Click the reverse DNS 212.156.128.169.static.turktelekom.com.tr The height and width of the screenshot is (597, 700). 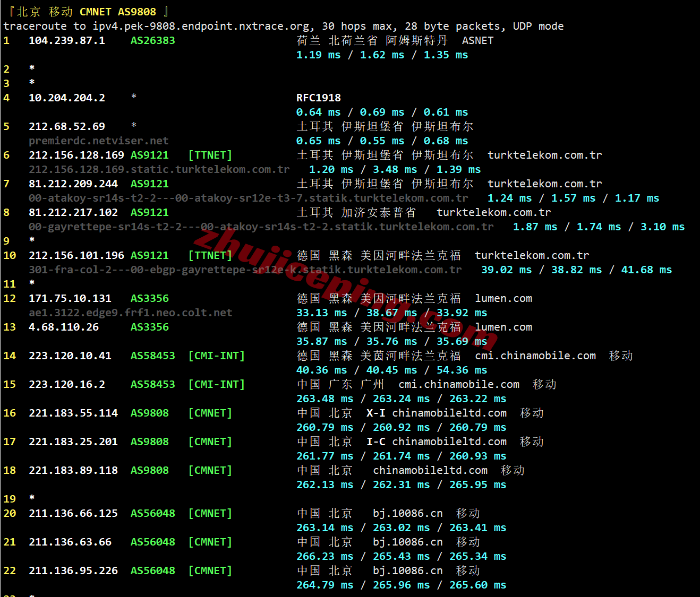(x=159, y=169)
